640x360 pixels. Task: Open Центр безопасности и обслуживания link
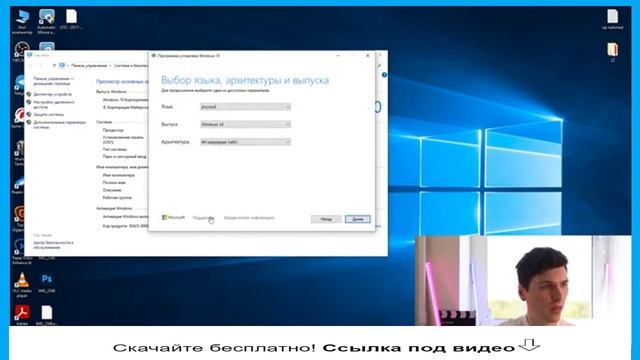coord(53,245)
